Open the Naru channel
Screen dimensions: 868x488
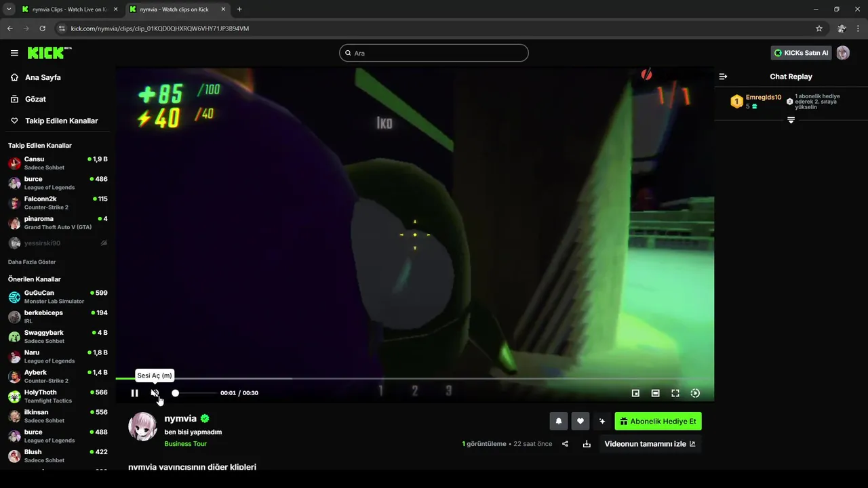58,357
